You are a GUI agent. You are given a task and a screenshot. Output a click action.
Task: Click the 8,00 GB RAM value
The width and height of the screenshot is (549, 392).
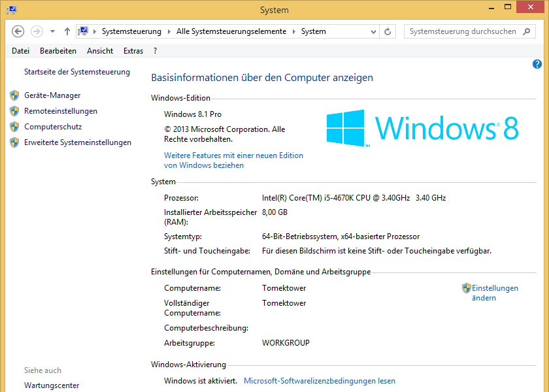[275, 212]
